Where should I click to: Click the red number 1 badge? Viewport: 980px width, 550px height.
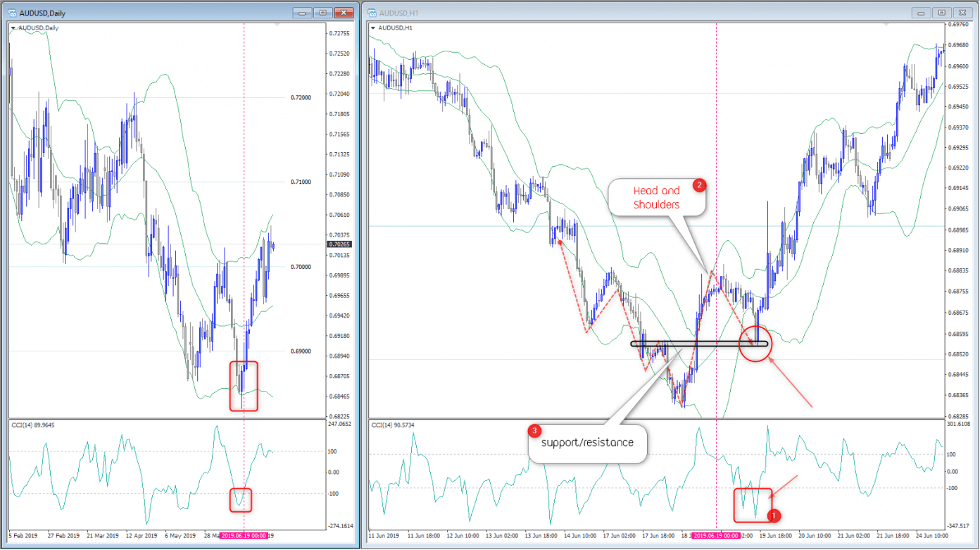coord(772,515)
